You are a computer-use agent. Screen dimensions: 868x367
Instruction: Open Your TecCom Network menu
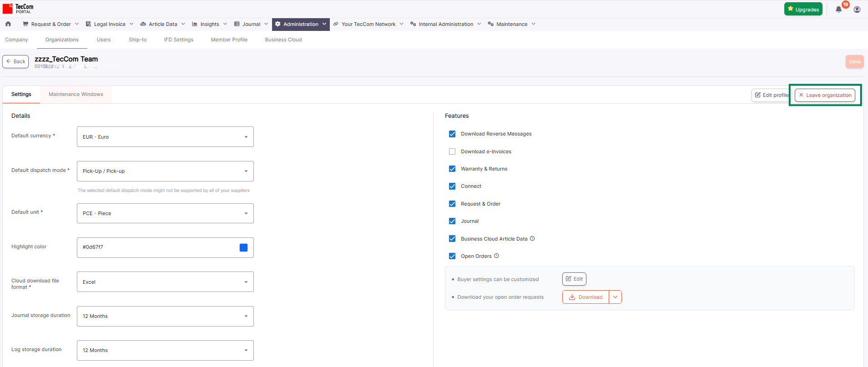point(368,24)
